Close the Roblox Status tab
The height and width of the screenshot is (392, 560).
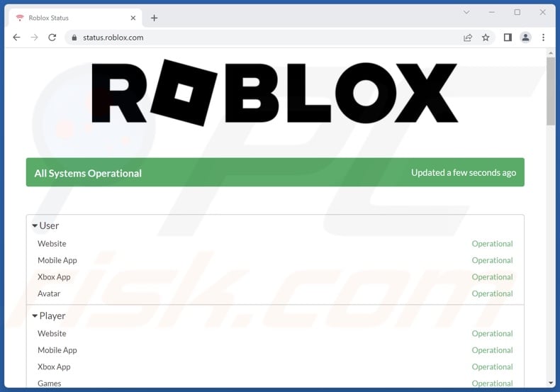[x=133, y=18]
